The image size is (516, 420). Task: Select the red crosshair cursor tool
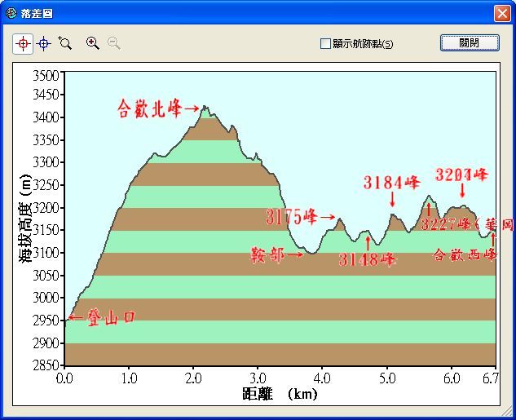click(23, 43)
